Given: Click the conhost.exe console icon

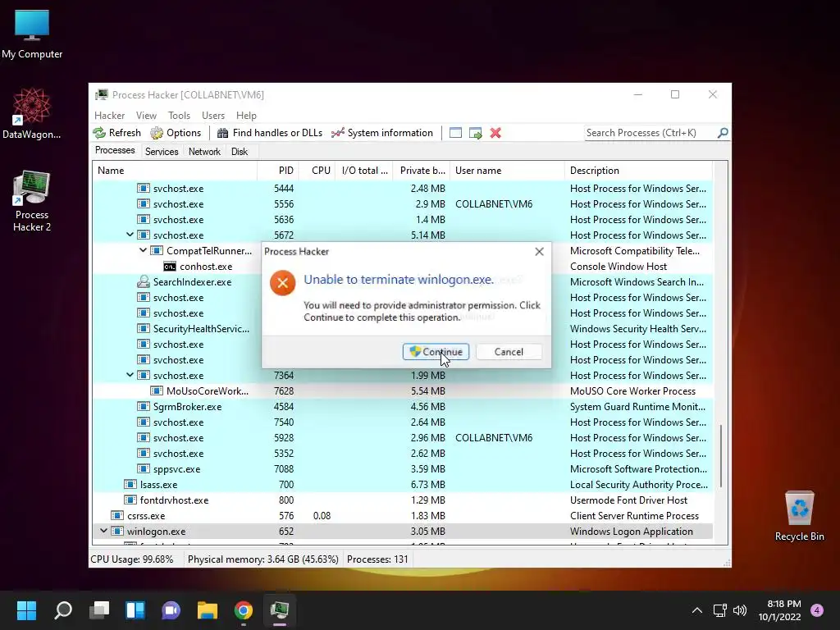Looking at the screenshot, I should 170,267.
